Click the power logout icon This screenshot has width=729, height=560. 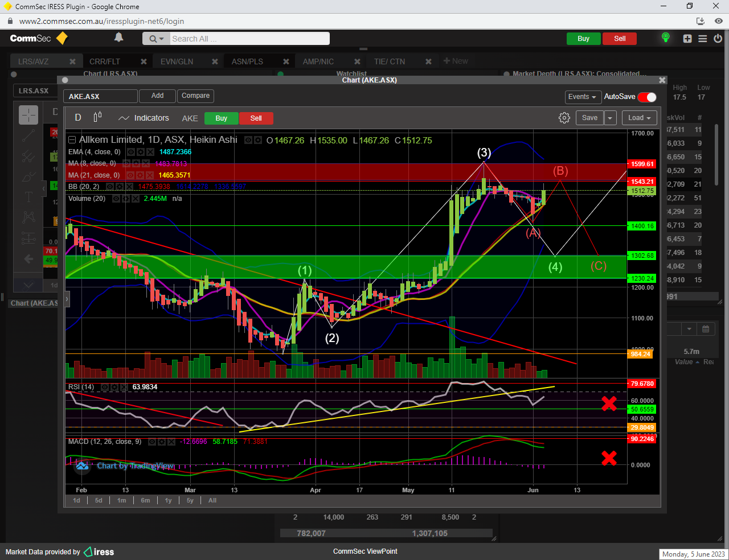pos(718,39)
